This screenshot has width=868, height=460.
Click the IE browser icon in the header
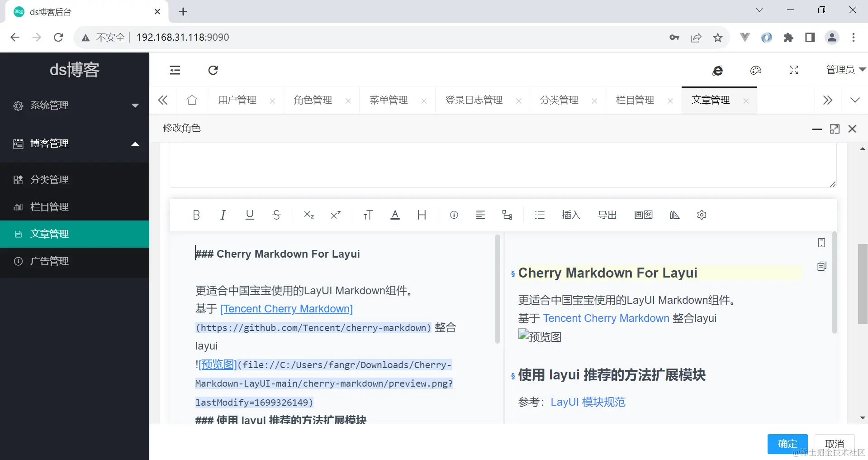click(x=717, y=70)
